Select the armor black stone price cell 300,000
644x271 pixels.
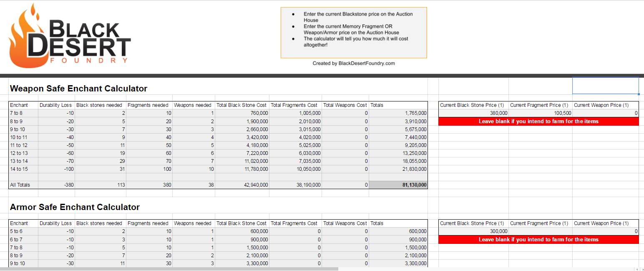click(x=474, y=231)
